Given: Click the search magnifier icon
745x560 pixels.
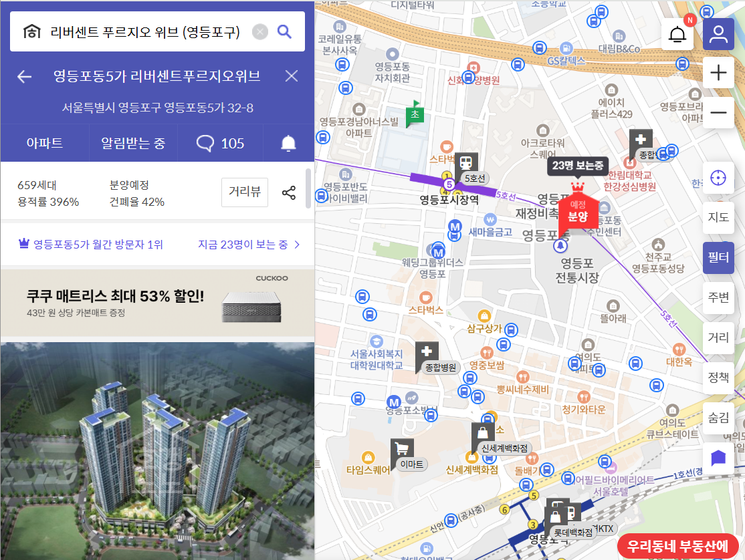Looking at the screenshot, I should point(284,31).
